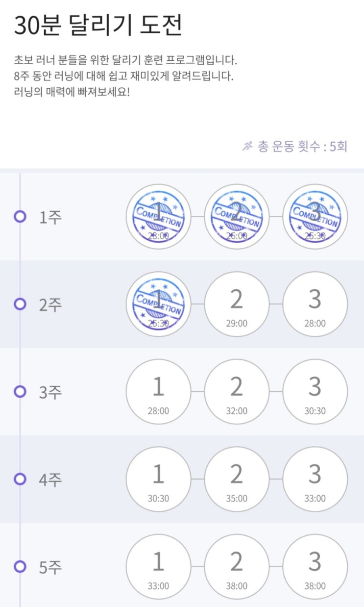Select week 2 session 3 (28:00)
The height and width of the screenshot is (607, 364).
click(x=315, y=304)
